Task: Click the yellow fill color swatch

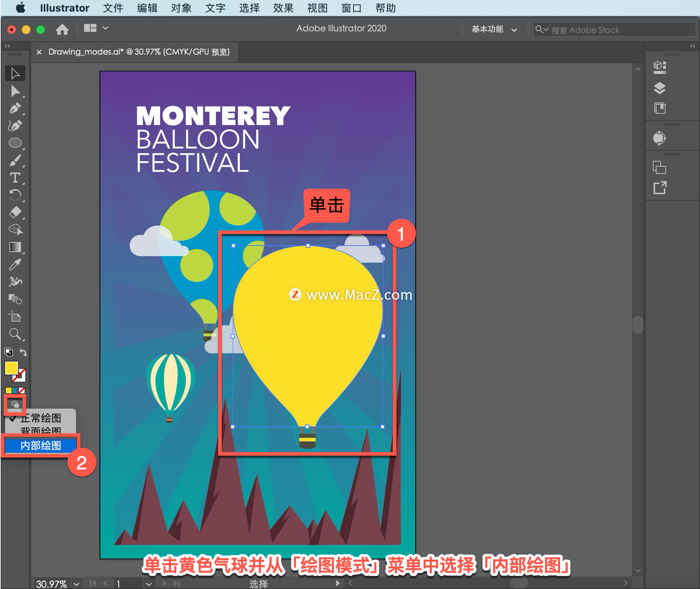Action: 11,368
